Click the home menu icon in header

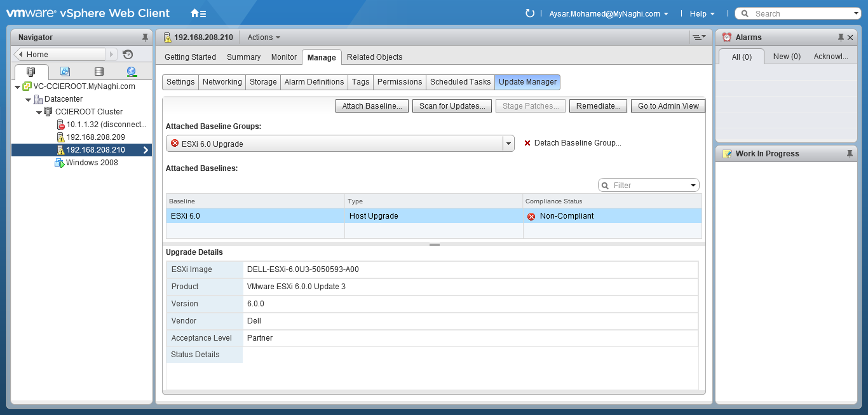[x=198, y=13]
